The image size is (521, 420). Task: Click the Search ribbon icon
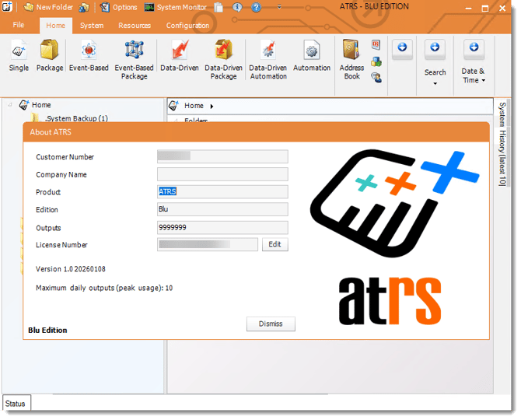tap(435, 48)
